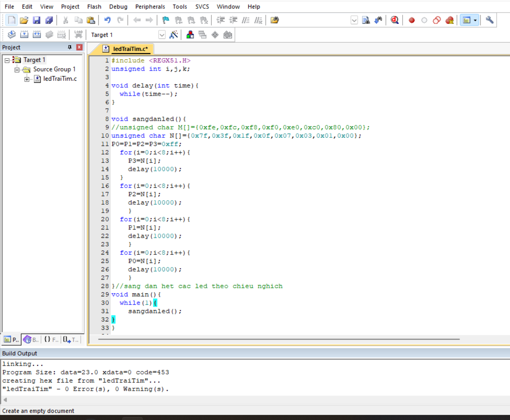Open Options for Target magic wand

tap(173, 35)
